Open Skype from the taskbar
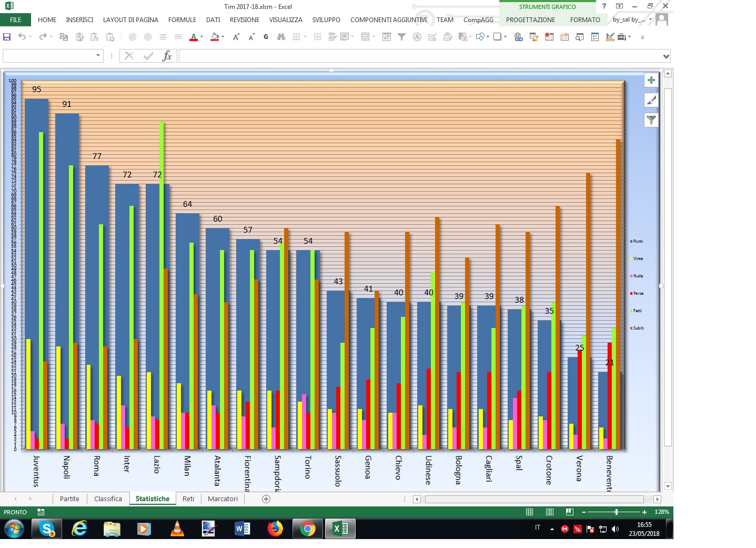 [x=47, y=529]
